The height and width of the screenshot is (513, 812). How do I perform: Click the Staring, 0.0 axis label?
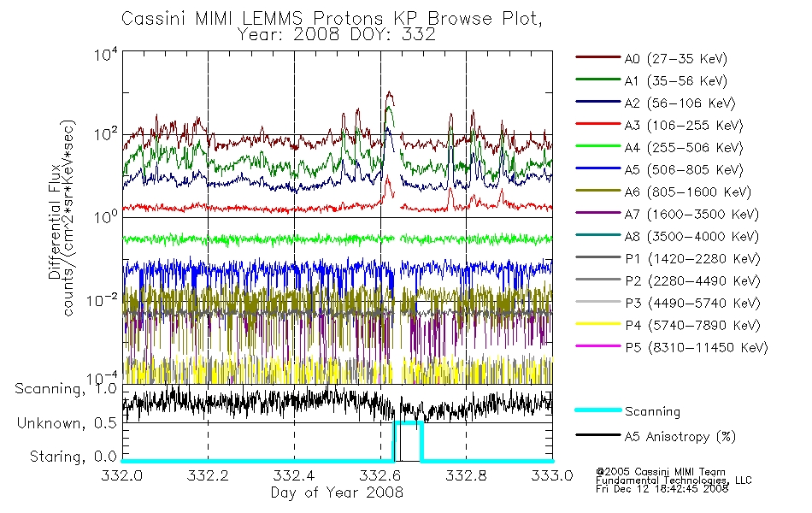click(x=73, y=457)
